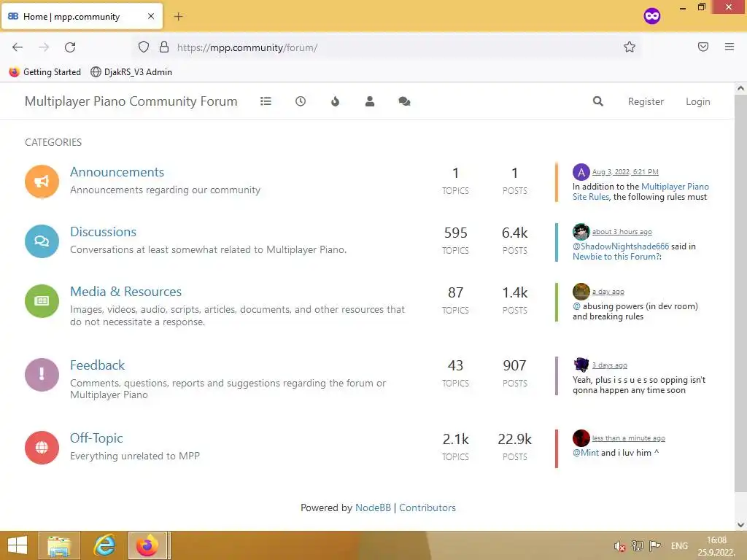747x560 pixels.
Task: Open the Pocket save icon in toolbar
Action: point(703,47)
